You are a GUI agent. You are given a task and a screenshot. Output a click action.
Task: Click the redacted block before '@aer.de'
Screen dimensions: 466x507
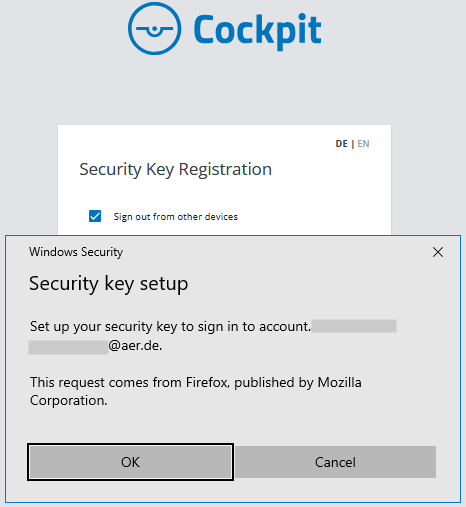click(68, 347)
